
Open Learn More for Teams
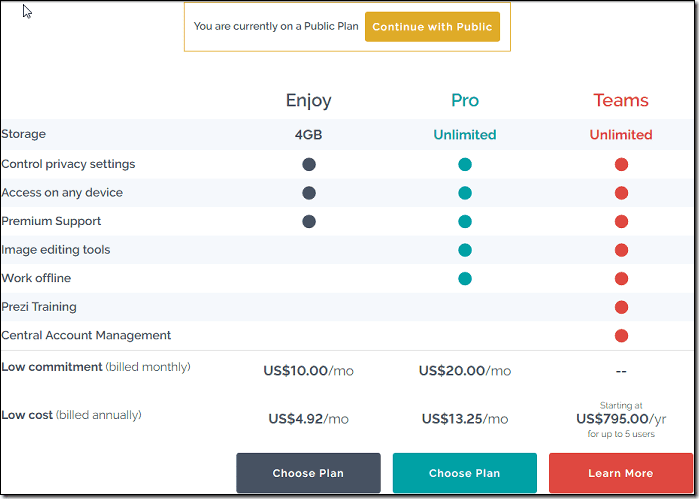coord(621,473)
